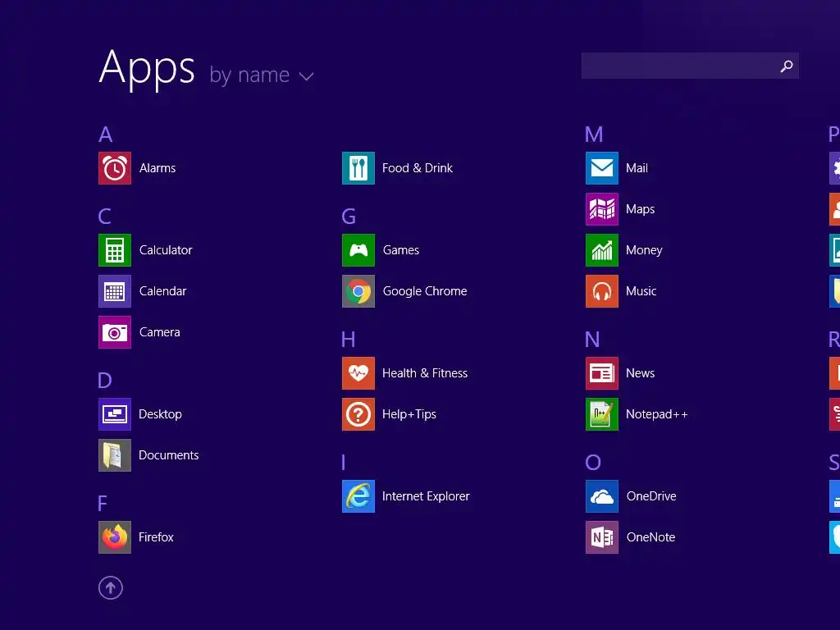Click the 'Internet Explorer' label
840x630 pixels.
(x=426, y=496)
